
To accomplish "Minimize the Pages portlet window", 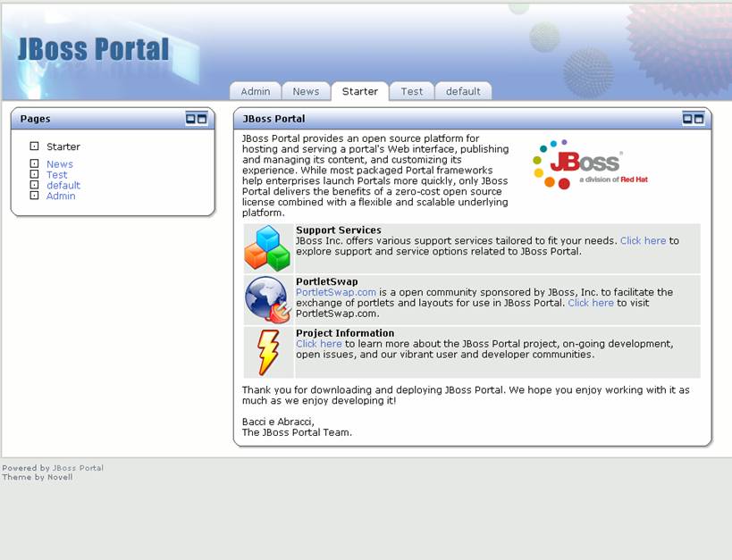I will pyautogui.click(x=190, y=119).
